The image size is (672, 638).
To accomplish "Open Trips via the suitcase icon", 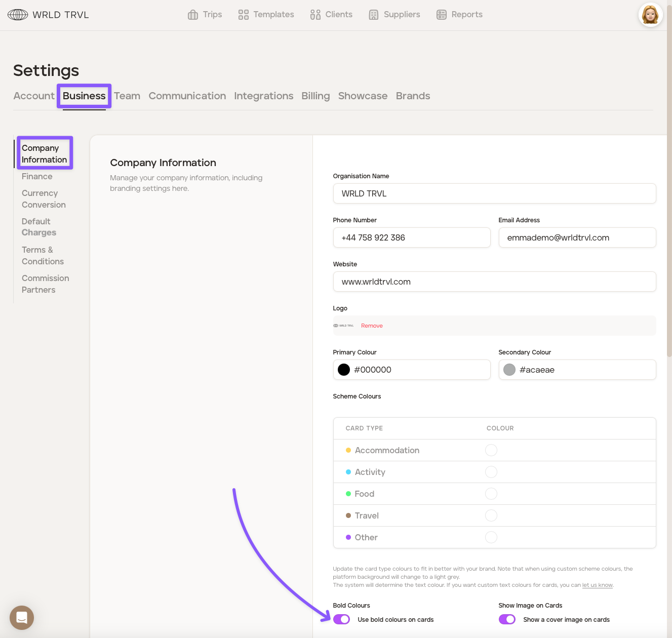I will pyautogui.click(x=193, y=15).
